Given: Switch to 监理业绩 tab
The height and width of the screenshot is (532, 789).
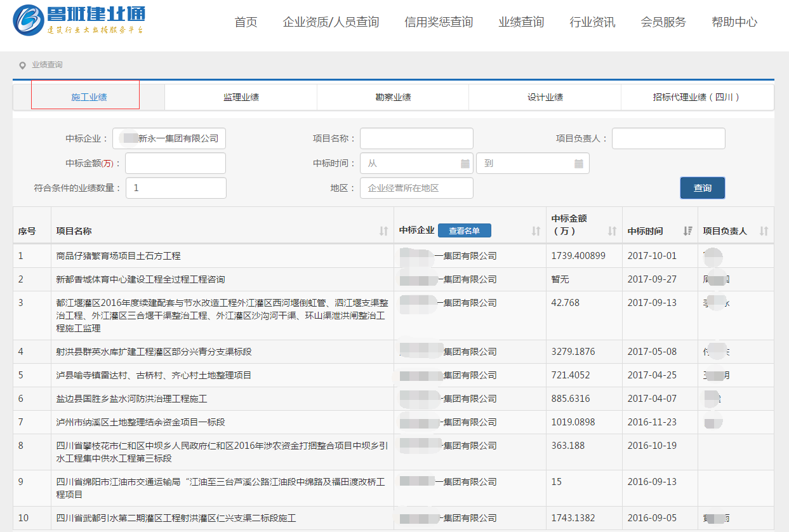Looking at the screenshot, I should point(241,97).
